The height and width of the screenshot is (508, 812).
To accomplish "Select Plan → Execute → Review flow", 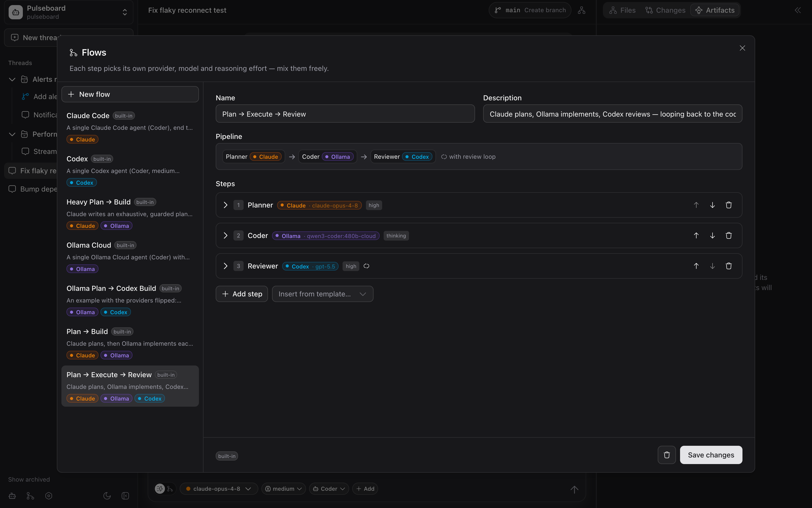I will click(130, 386).
